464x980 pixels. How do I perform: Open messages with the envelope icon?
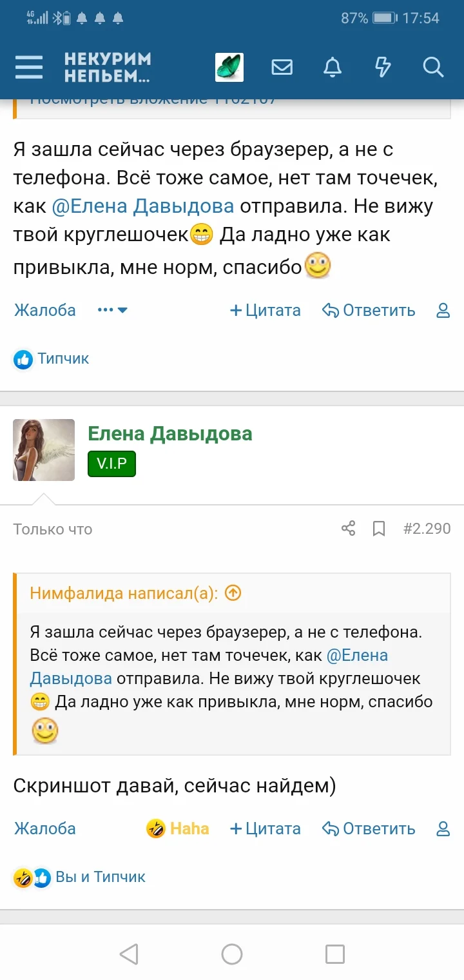282,67
